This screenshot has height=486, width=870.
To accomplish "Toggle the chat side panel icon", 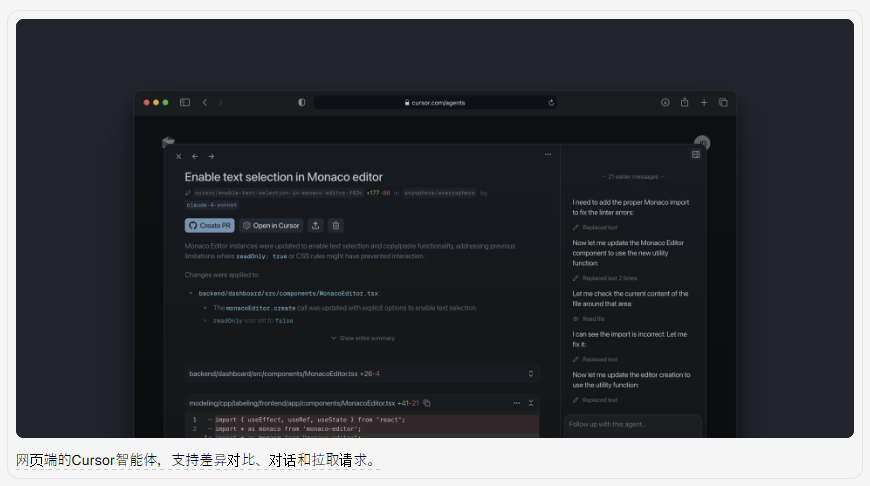I will coord(696,154).
